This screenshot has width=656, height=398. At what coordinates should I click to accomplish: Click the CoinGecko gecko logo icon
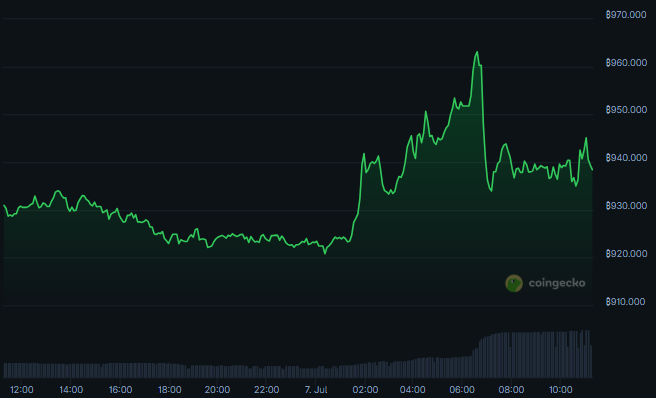click(x=514, y=283)
